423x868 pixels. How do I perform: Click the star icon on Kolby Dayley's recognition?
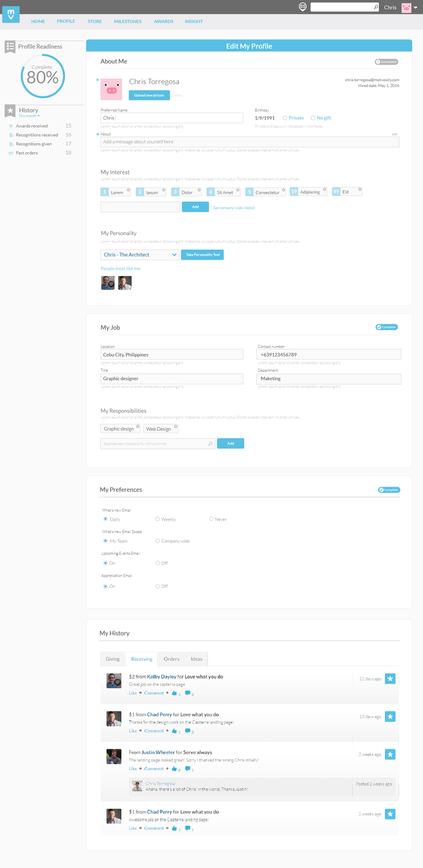tap(390, 679)
